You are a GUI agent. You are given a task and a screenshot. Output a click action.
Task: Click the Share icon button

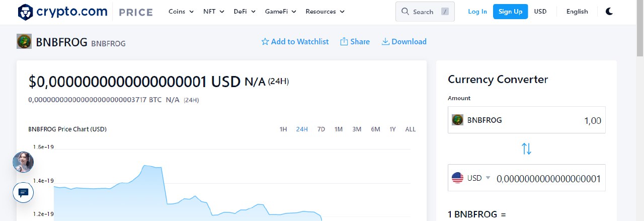(x=355, y=42)
